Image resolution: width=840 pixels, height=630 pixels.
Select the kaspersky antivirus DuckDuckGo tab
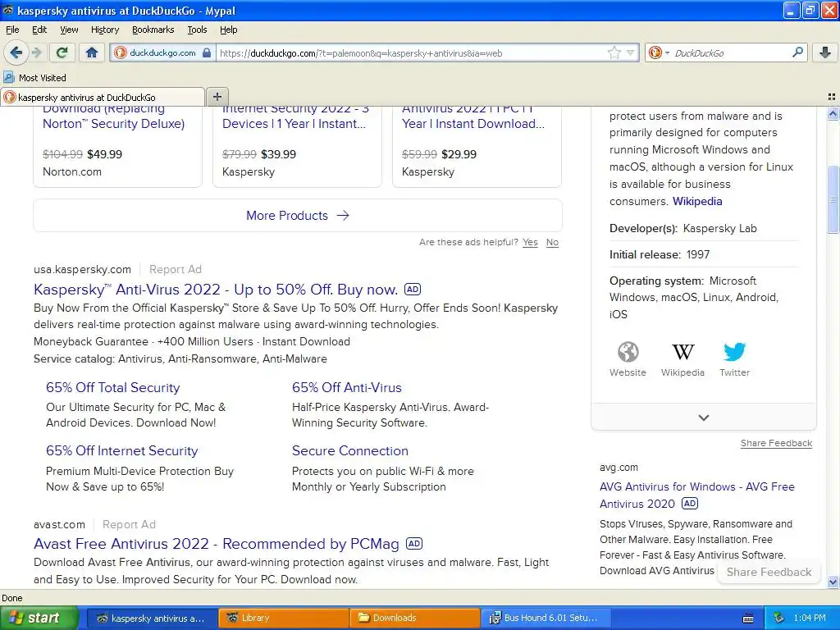103,97
